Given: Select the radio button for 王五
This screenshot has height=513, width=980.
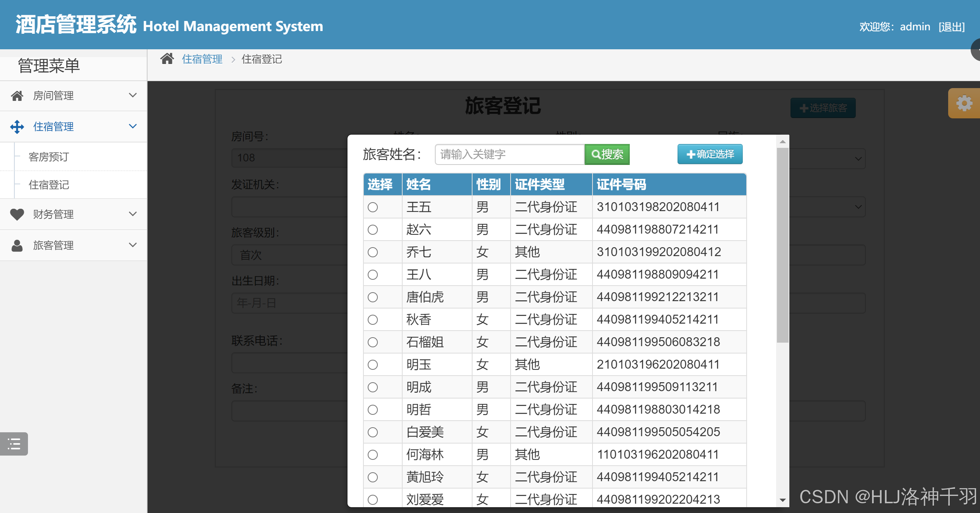Looking at the screenshot, I should click(373, 207).
